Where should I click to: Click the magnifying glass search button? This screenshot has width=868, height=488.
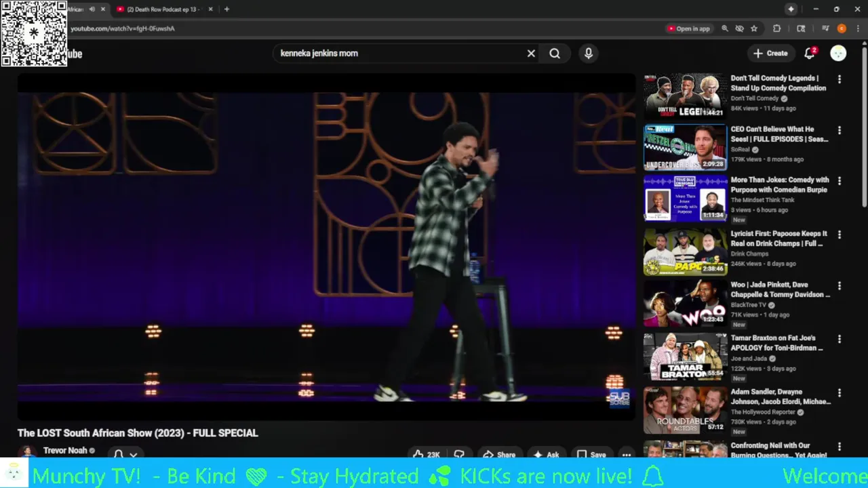[555, 54]
